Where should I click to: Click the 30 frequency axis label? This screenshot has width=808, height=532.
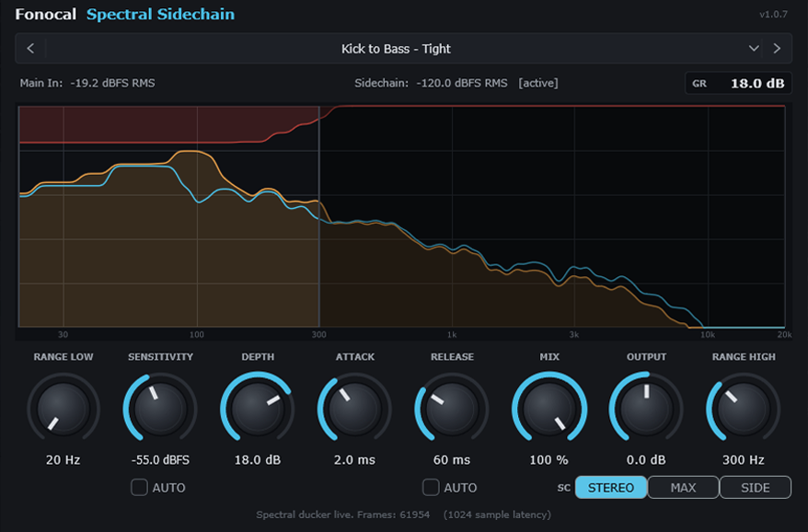point(63,334)
